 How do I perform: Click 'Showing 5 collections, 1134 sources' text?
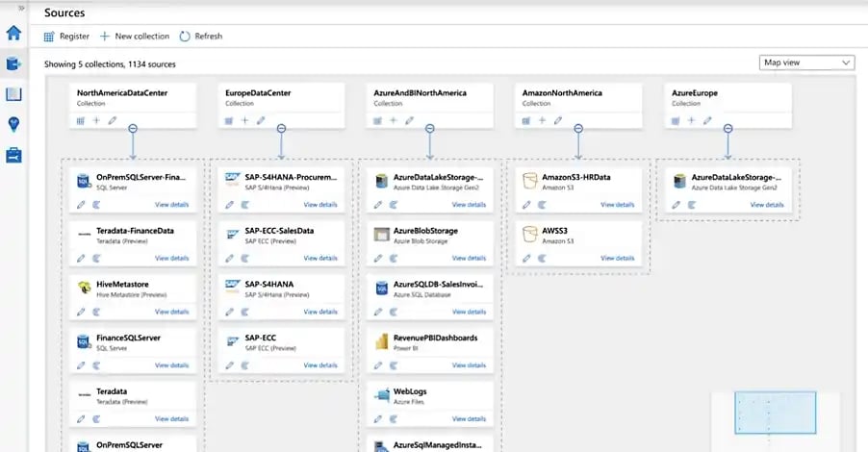[x=110, y=64]
